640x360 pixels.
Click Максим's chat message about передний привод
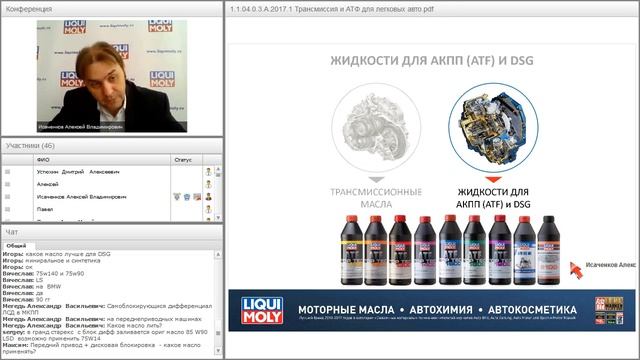[102, 348]
